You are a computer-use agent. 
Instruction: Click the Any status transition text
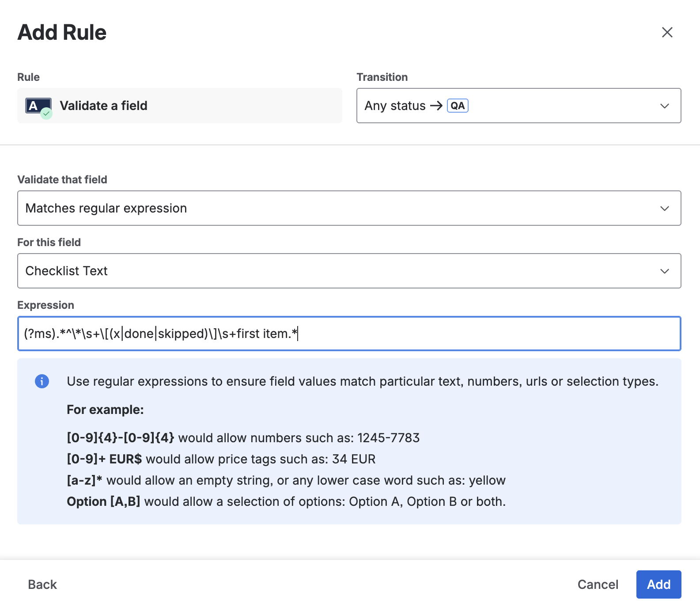pos(395,106)
